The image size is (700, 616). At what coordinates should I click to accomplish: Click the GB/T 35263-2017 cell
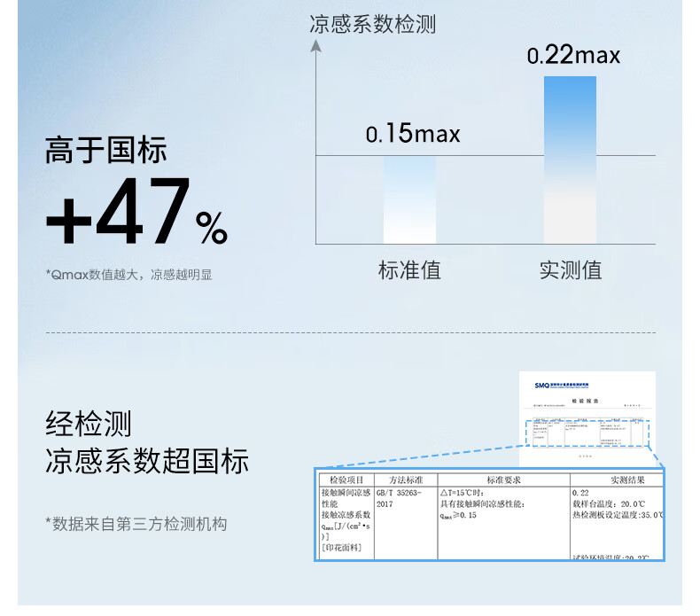point(399,498)
